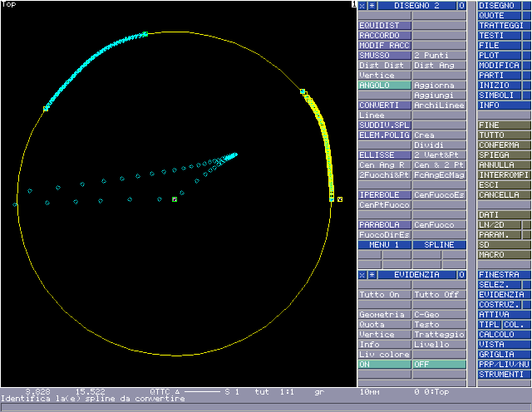Toggle Quota visibility filter
This screenshot has height=412, width=532.
coord(385,325)
